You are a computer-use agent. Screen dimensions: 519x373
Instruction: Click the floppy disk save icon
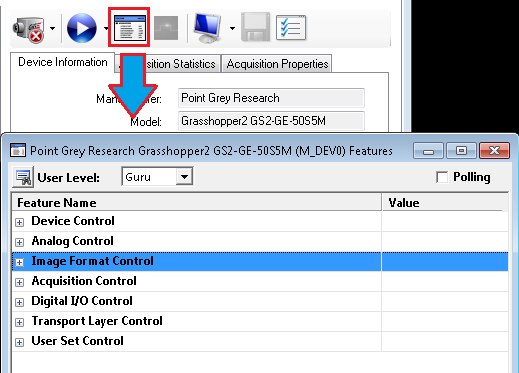pos(255,27)
